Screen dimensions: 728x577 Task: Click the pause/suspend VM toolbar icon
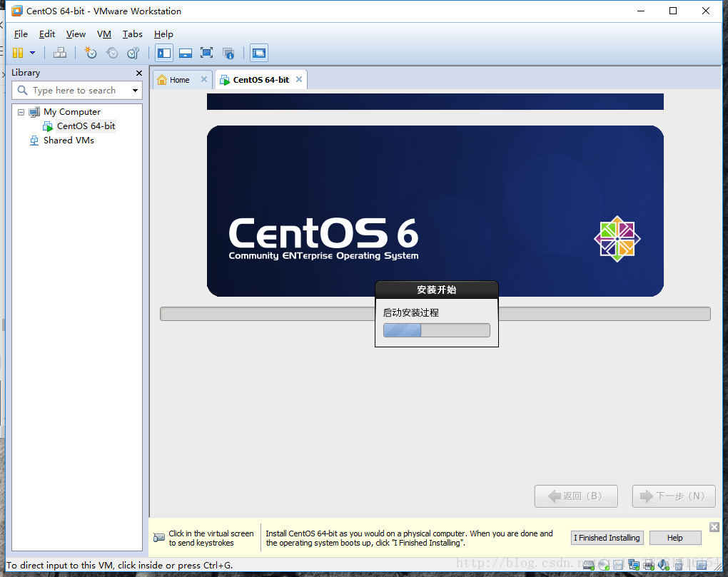pos(18,53)
